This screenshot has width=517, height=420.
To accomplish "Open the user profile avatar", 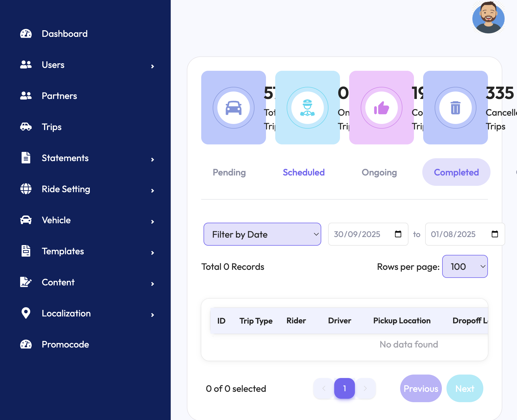I will coord(488,17).
